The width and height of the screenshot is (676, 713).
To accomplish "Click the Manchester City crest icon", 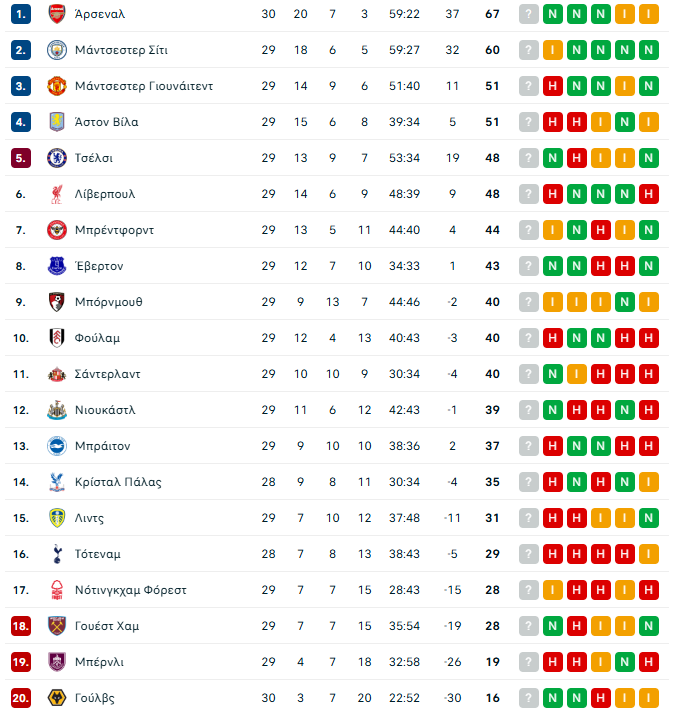I will pos(56,50).
